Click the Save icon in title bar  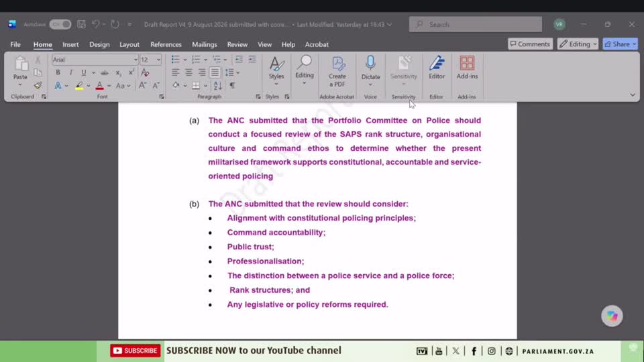pyautogui.click(x=81, y=24)
